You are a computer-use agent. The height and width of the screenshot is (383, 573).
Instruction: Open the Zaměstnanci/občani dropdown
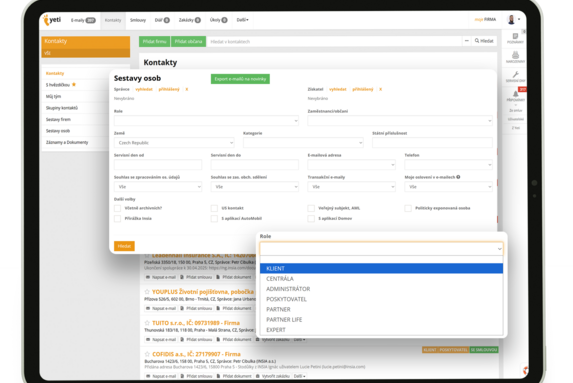pyautogui.click(x=400, y=121)
